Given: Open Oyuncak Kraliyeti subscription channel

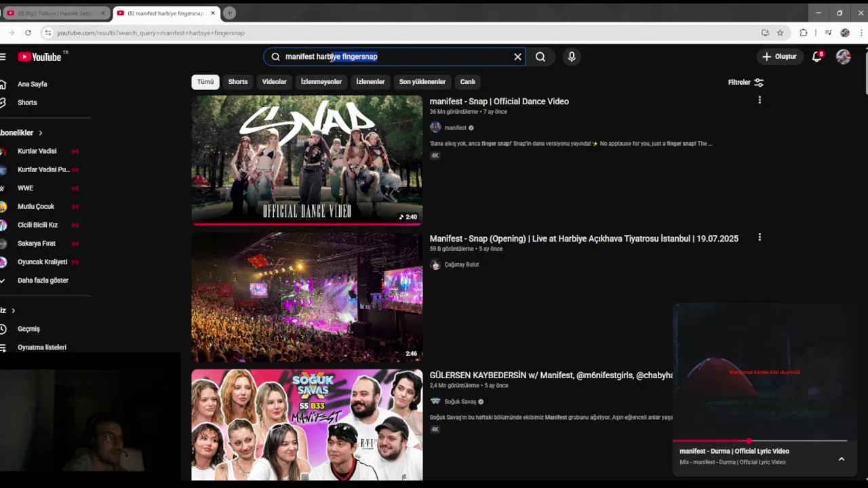Looking at the screenshot, I should click(x=43, y=262).
